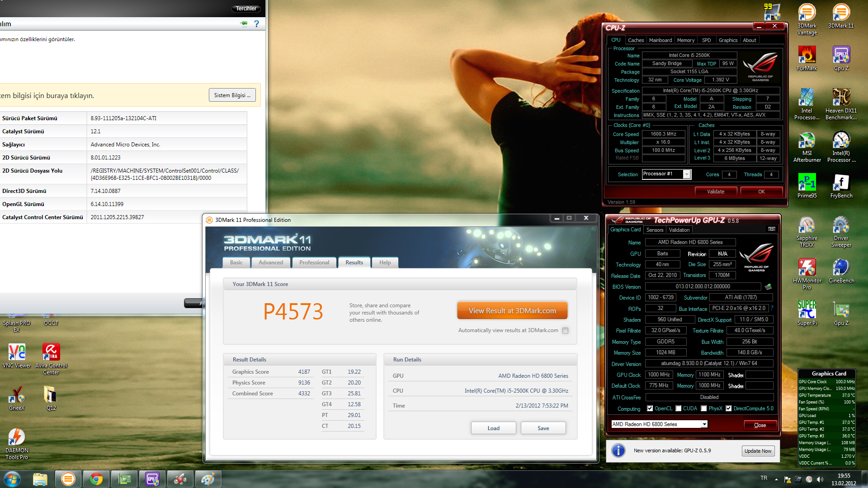Open MSI Afterburner desktop icon
The width and height of the screenshot is (868, 488).
click(807, 147)
